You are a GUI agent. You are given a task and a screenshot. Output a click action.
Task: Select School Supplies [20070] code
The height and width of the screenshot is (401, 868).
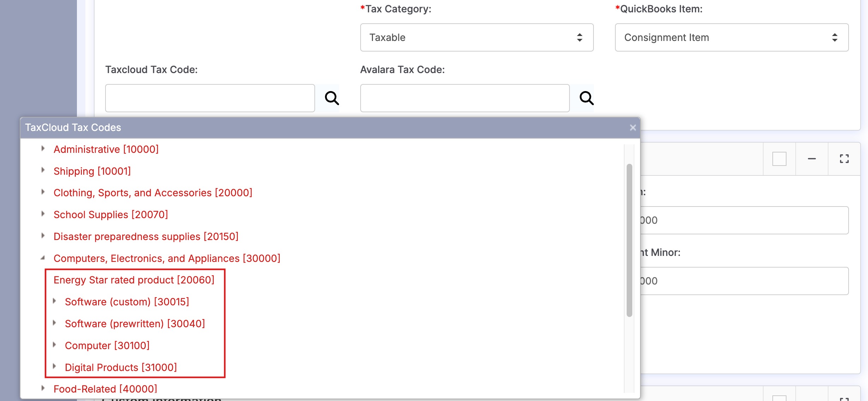pos(110,215)
